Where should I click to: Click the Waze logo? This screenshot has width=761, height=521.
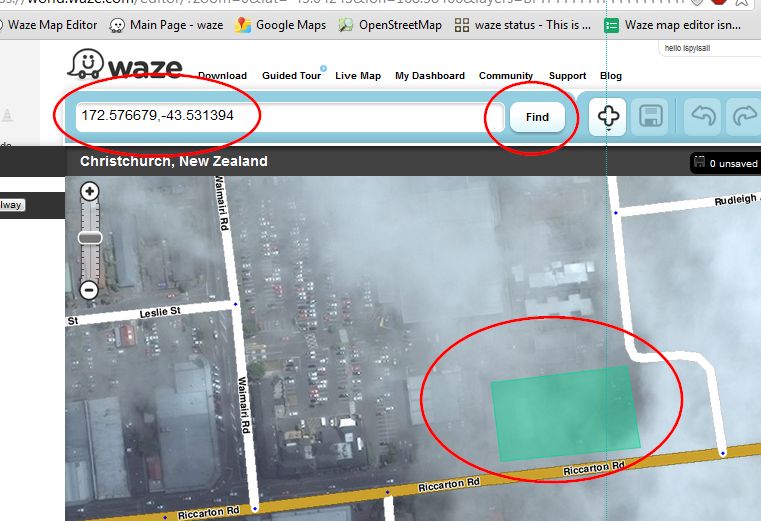pos(125,64)
